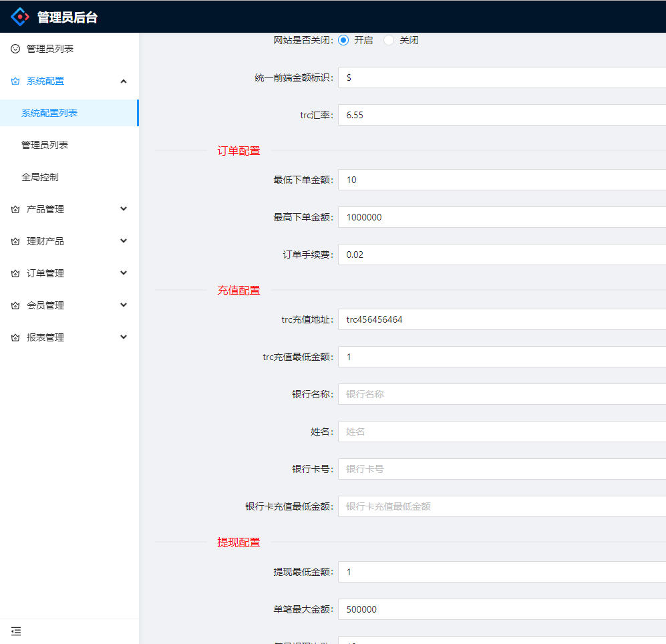The height and width of the screenshot is (644, 666).
Task: Click the admin backend logo icon
Action: (20, 17)
